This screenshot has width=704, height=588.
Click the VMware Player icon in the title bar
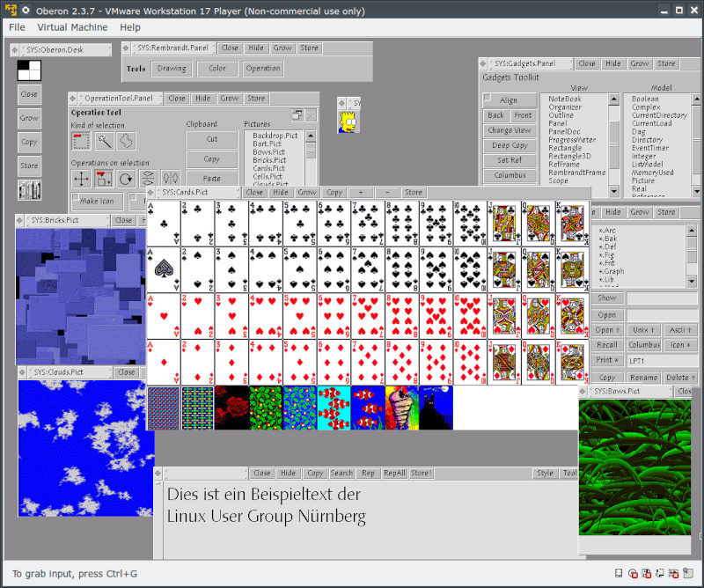[11, 11]
